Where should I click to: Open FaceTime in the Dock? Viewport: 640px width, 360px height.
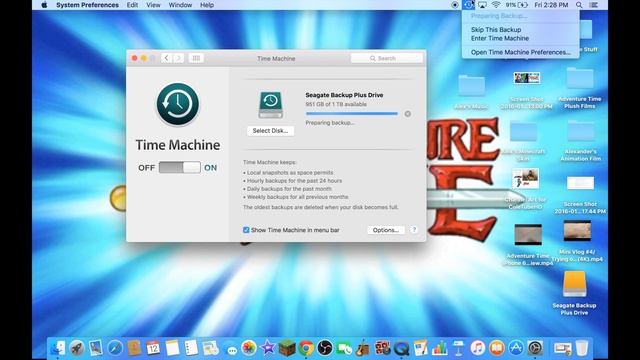click(344, 348)
